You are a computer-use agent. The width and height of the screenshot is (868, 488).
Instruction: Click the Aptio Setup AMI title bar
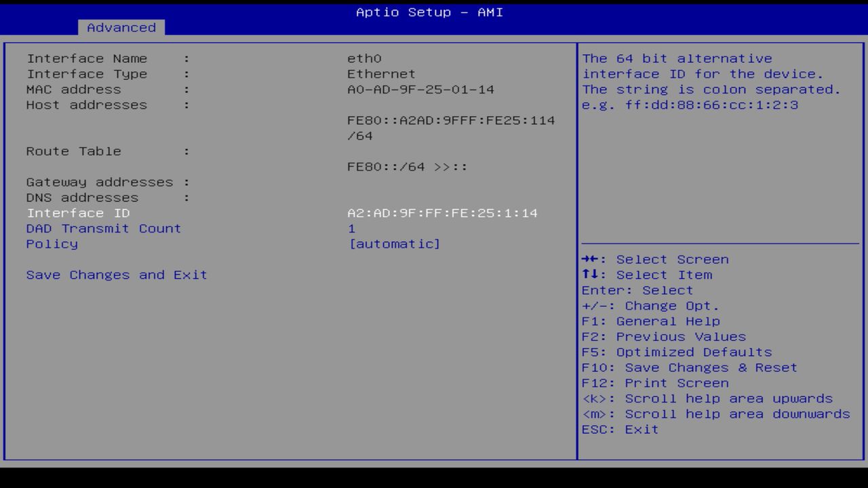(x=429, y=12)
